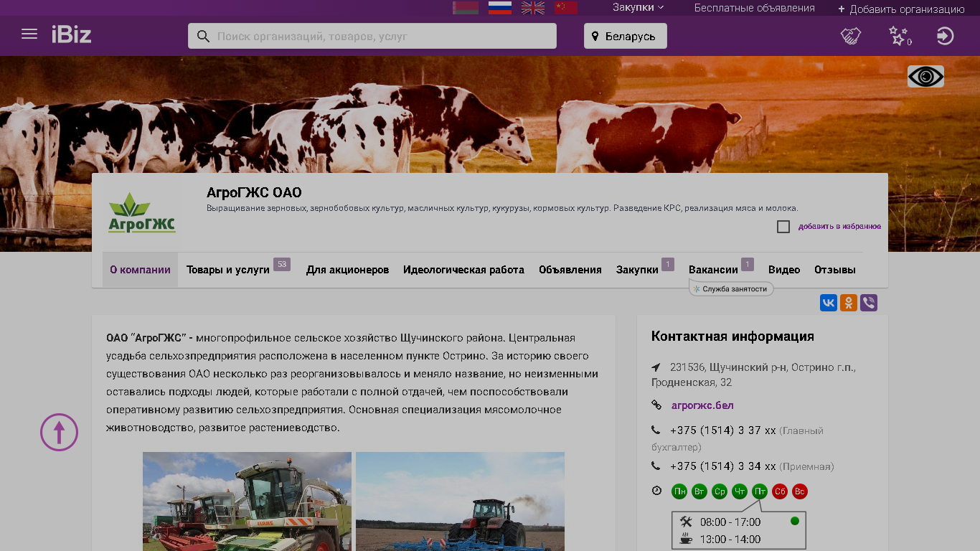This screenshot has width=980, height=551.
Task: Click Добавить организацию
Action: tap(901, 9)
